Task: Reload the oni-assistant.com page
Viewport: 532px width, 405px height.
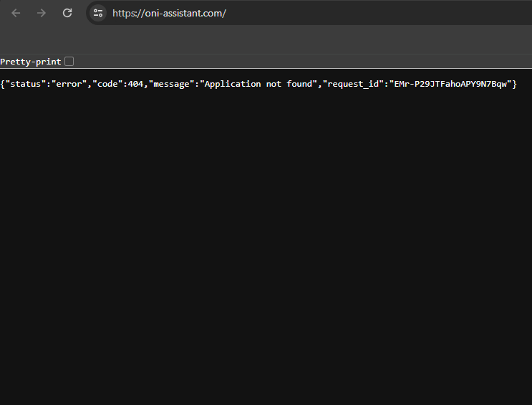Action: 67,13
